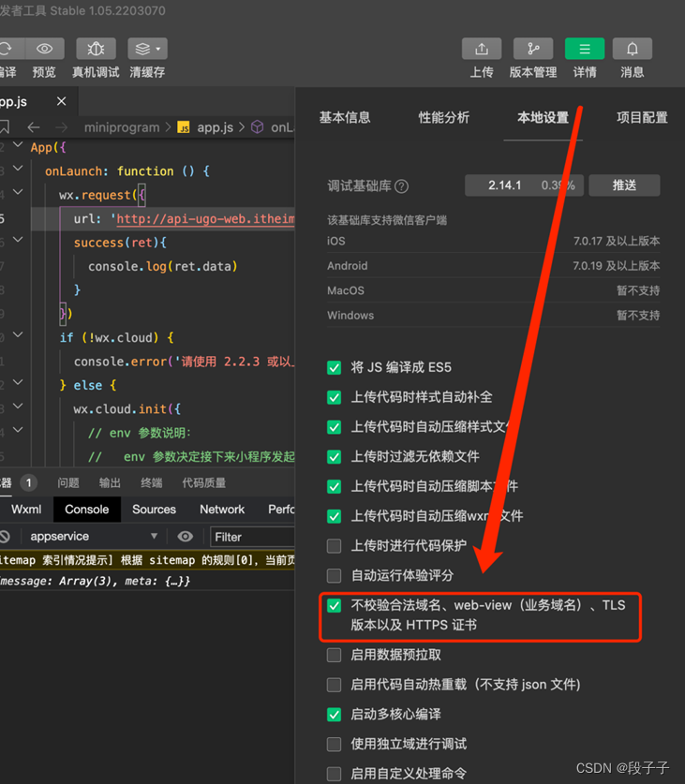Screen dimensions: 685x784
Task: Click the 推送 button
Action: click(x=624, y=185)
